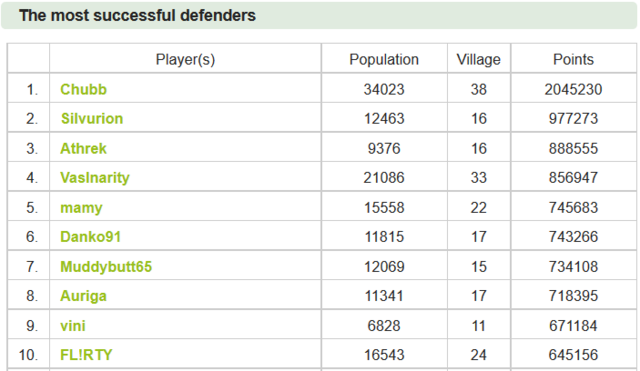The height and width of the screenshot is (371, 640).
Task: Click the rank 10 cell
Action: tap(28, 355)
